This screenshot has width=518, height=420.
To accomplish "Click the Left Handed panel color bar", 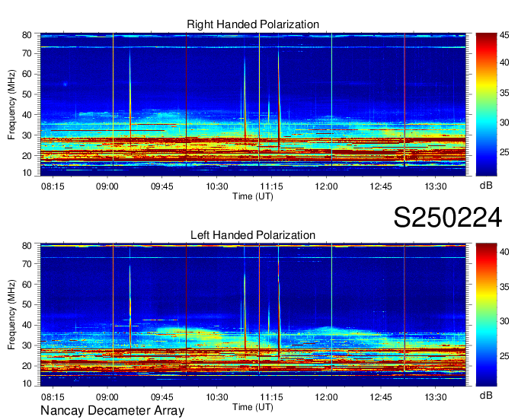I will point(486,315).
